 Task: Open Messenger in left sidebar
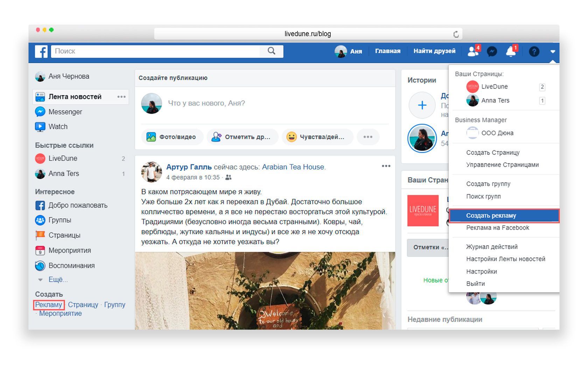coord(59,112)
